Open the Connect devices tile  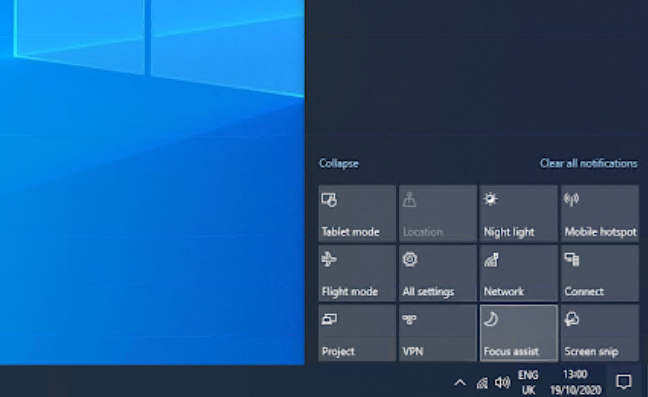click(x=600, y=273)
